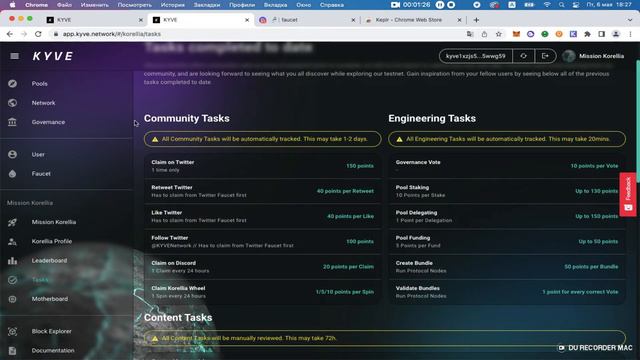Click the browser back arrow
Image resolution: width=640 pixels, height=360 pixels.
pos(10,34)
